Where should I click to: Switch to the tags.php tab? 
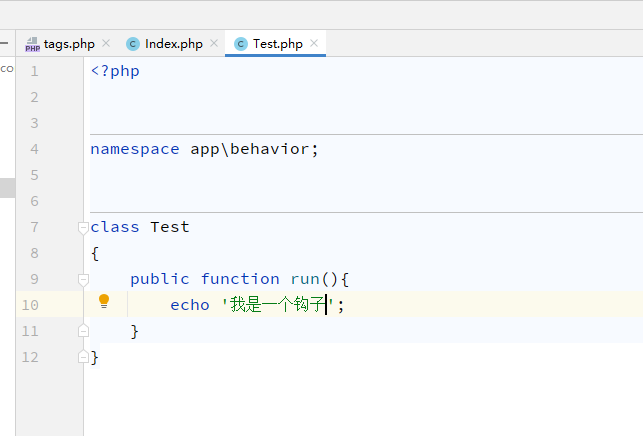click(69, 44)
